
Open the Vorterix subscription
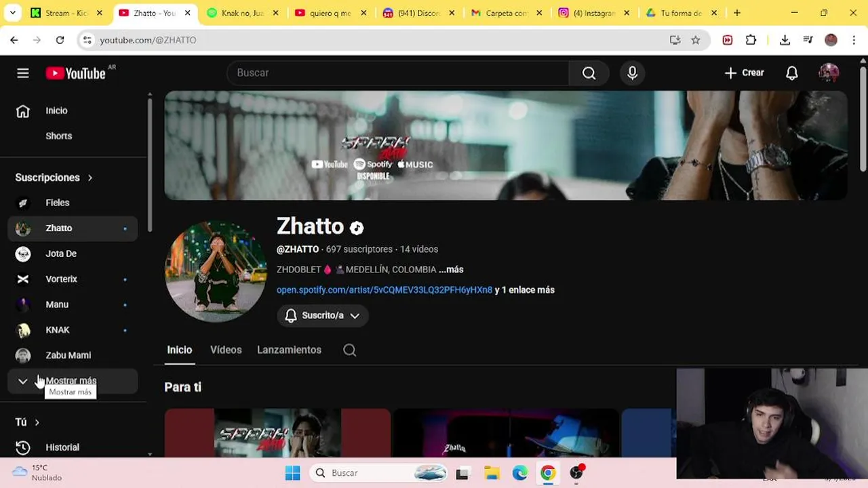click(x=73, y=279)
